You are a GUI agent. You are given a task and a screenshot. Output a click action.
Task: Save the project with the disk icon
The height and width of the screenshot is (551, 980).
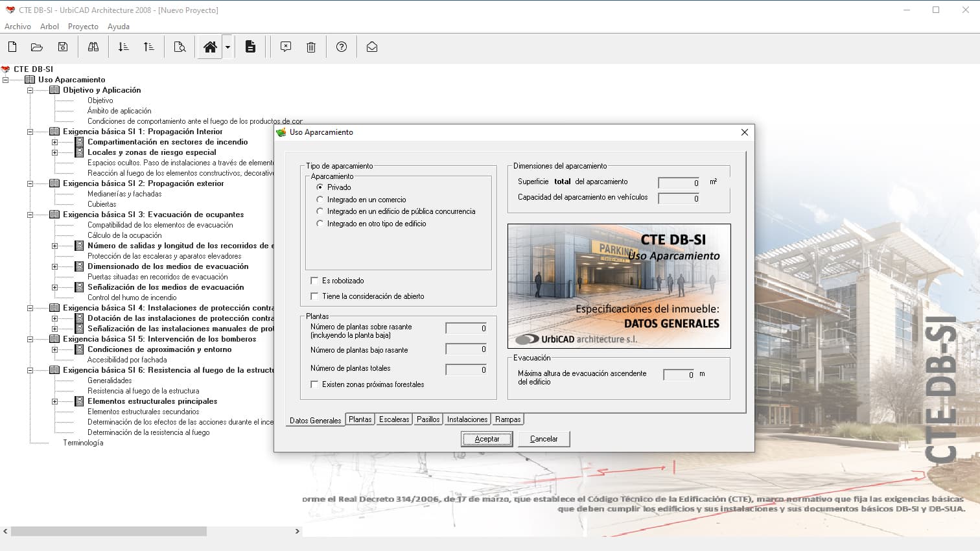(63, 47)
